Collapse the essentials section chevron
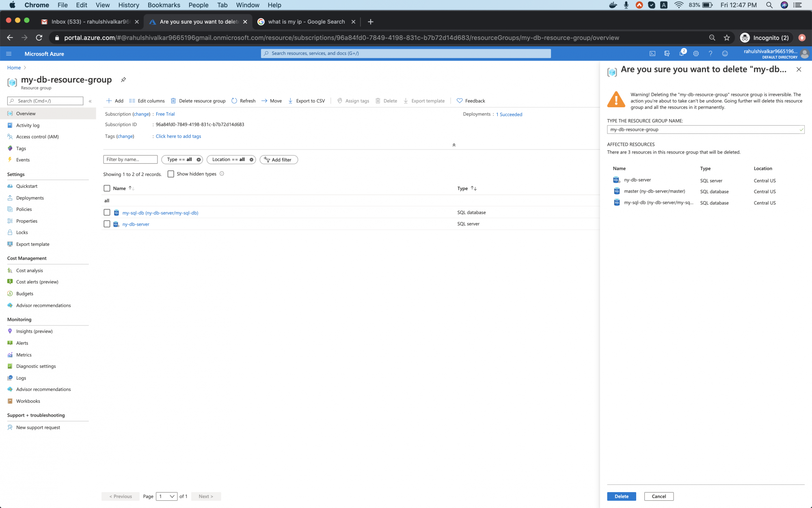This screenshot has height=508, width=812. (x=454, y=145)
